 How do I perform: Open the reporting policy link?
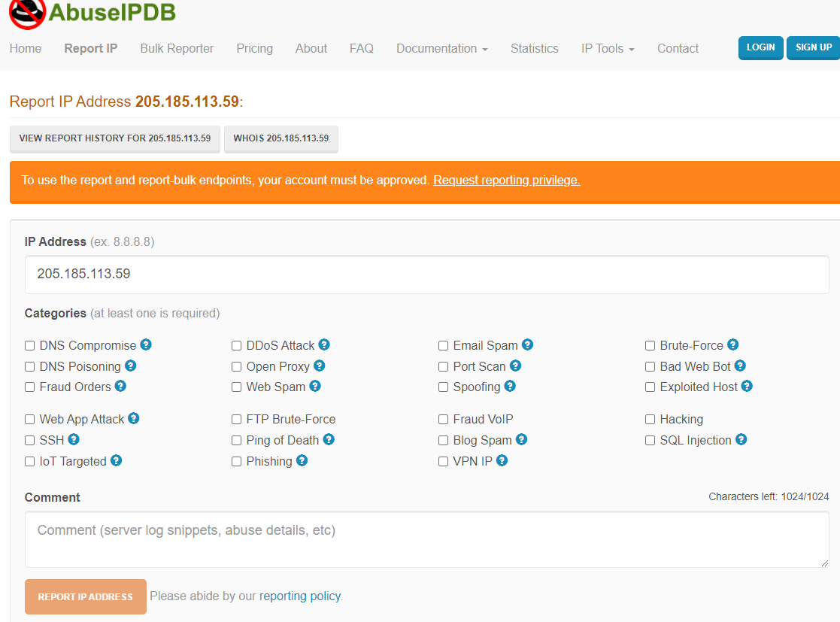tap(300, 596)
